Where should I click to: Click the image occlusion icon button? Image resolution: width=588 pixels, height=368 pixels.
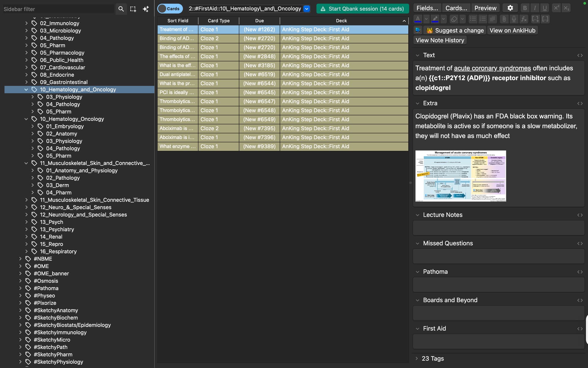tap(418, 30)
